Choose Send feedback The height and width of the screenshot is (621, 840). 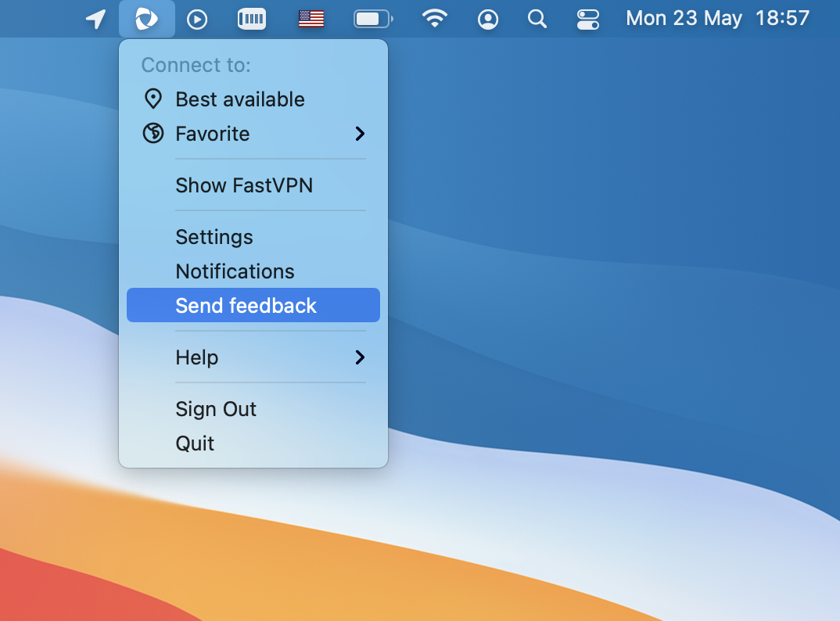coord(253,305)
